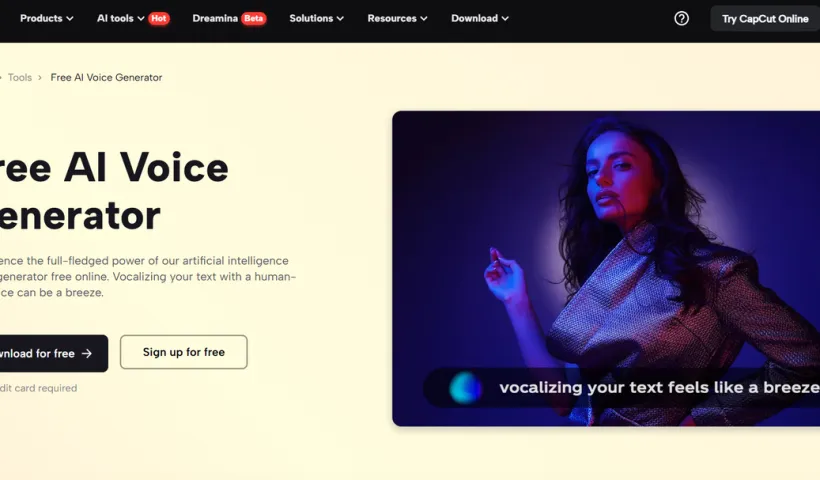Expand the Resources dropdown chevron
The height and width of the screenshot is (480, 820).
(424, 19)
